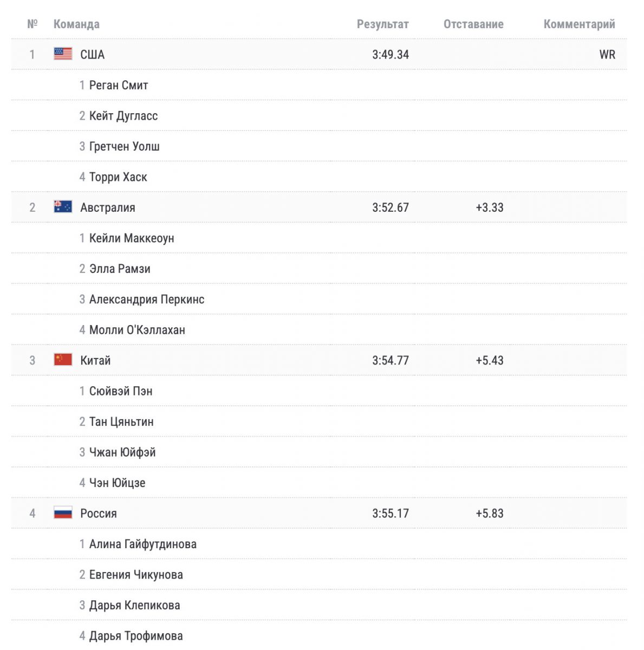Screen dimensions: 644x650
Task: Click the 3:49.34 result time
Action: click(391, 54)
